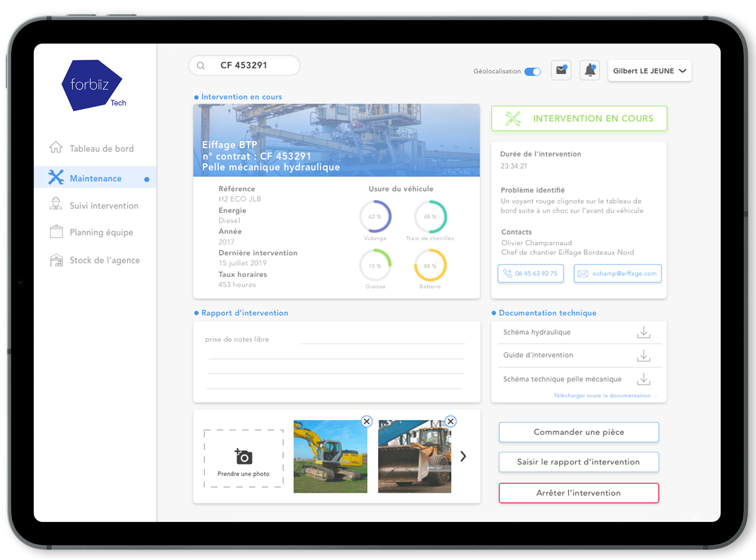The width and height of the screenshot is (756, 560).
Task: Click the Eiffage BTP contract header image
Action: (336, 140)
